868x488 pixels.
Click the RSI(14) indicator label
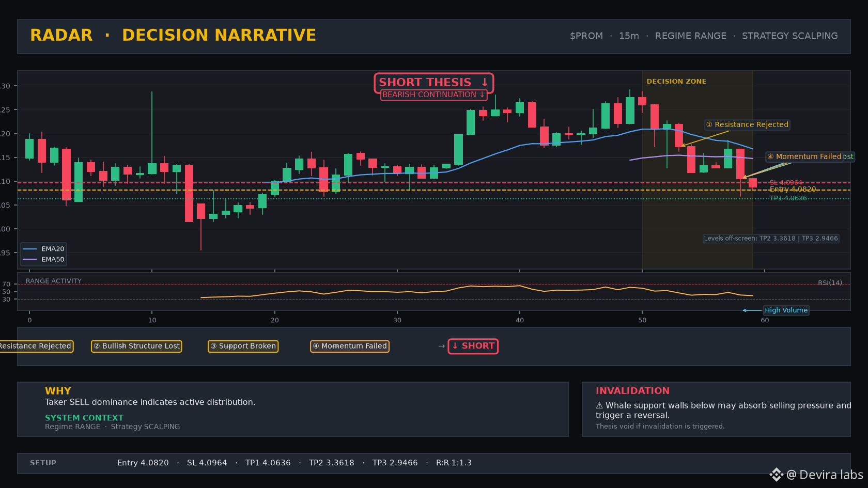(830, 282)
